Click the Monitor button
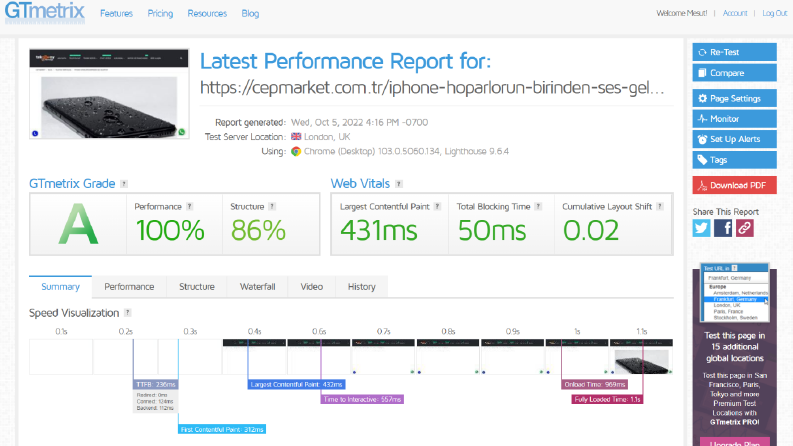793x446 pixels. tap(734, 119)
